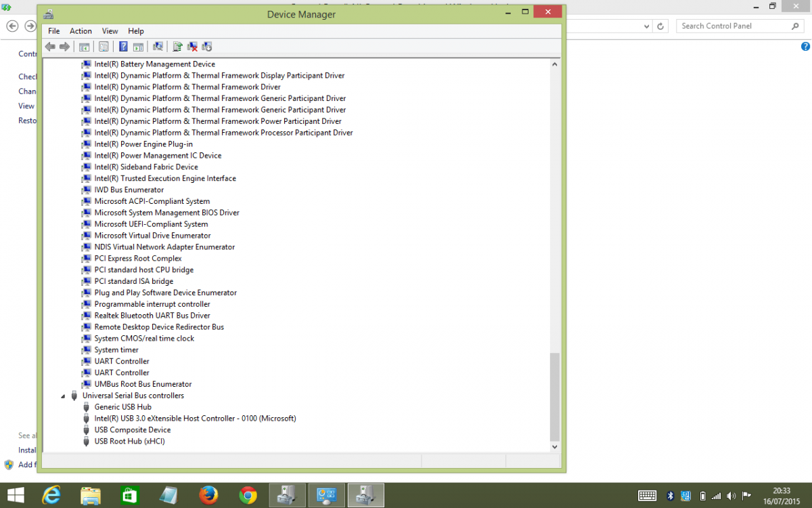
Task: Select Microsoft UEFI-Compliant System
Action: pyautogui.click(x=151, y=224)
